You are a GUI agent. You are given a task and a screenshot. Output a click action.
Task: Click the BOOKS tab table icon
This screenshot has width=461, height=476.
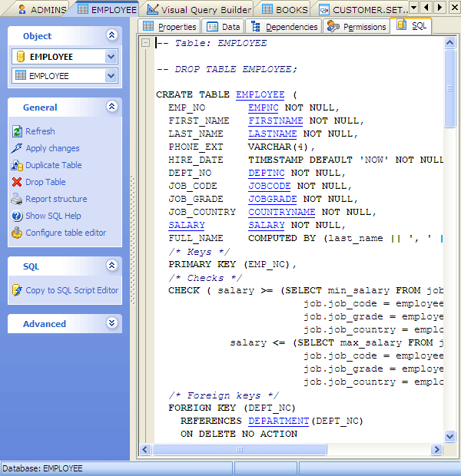coord(267,9)
